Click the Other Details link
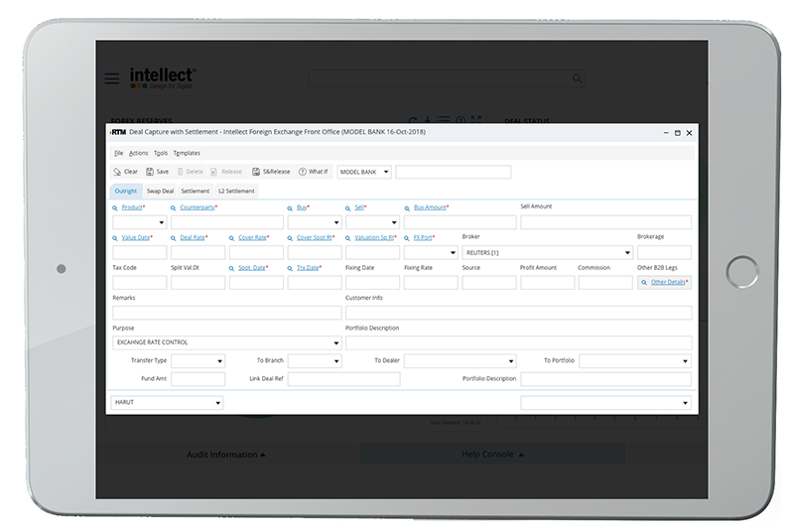The height and width of the screenshot is (532, 794). coord(668,282)
